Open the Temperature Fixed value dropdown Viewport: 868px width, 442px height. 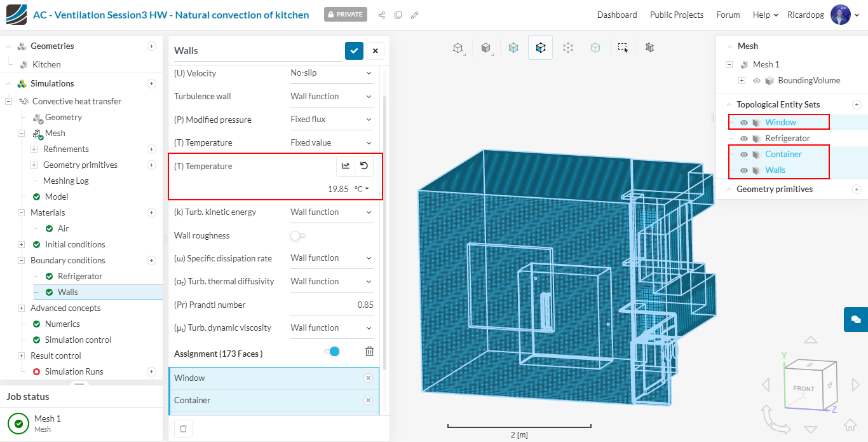[x=331, y=142]
